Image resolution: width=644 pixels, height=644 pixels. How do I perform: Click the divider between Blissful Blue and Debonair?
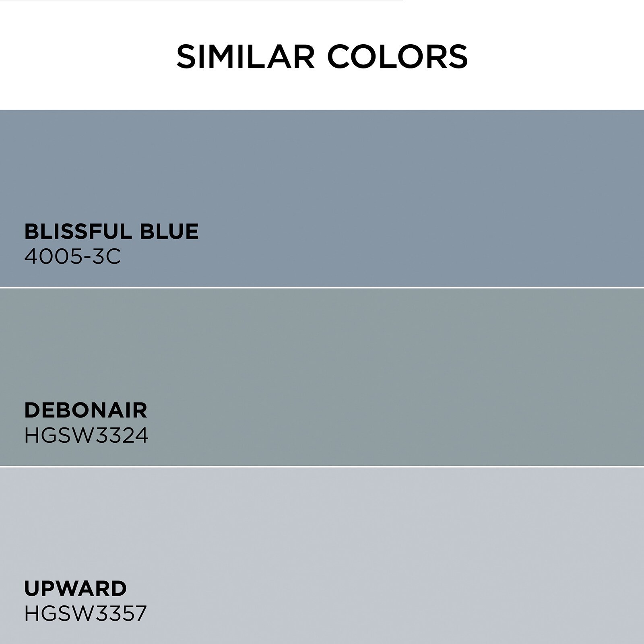tap(322, 287)
